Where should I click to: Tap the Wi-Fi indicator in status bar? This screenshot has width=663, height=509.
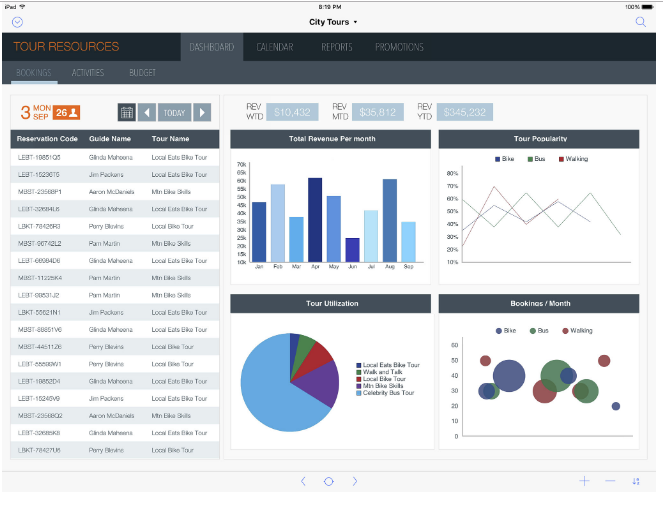click(x=22, y=7)
